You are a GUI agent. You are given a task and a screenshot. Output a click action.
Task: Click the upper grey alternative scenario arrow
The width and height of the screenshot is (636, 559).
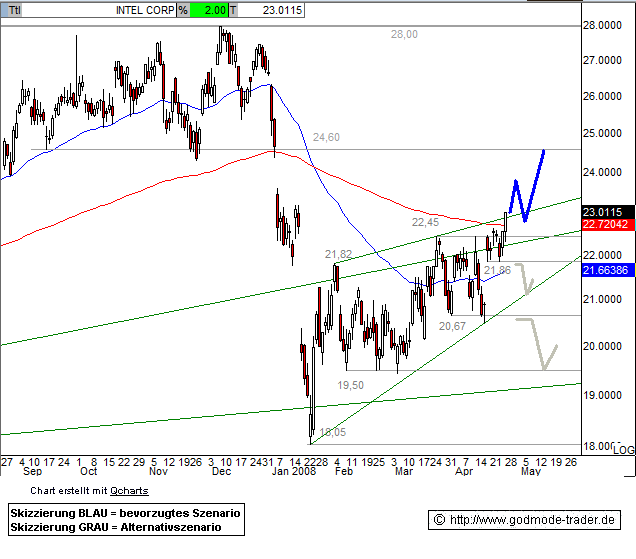click(525, 279)
